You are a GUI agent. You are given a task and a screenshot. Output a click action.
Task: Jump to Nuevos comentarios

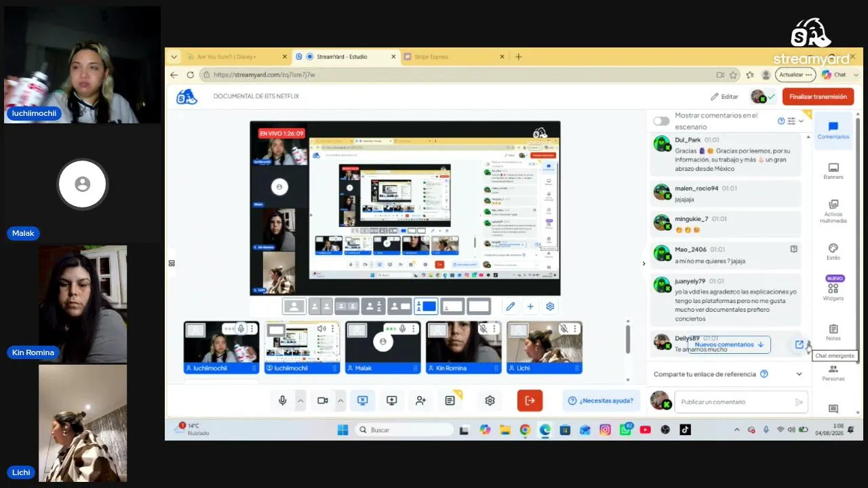(x=729, y=344)
